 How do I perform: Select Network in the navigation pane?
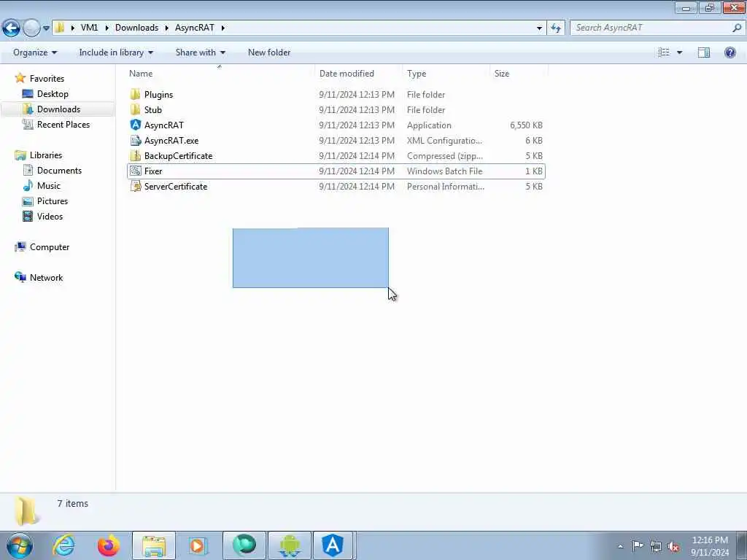[x=46, y=278]
